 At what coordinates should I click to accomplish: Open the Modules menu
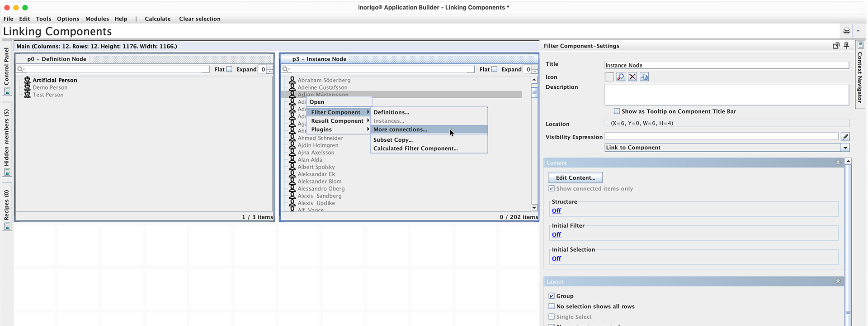[97, 19]
